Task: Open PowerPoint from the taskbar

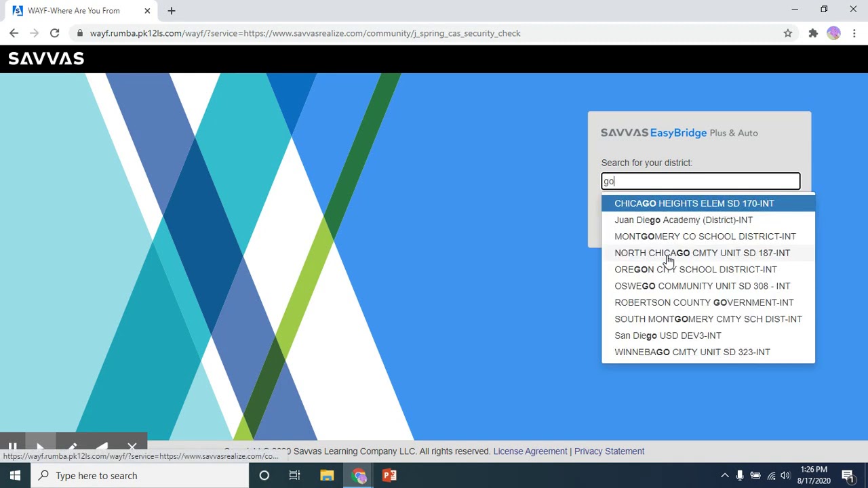Action: tap(389, 476)
